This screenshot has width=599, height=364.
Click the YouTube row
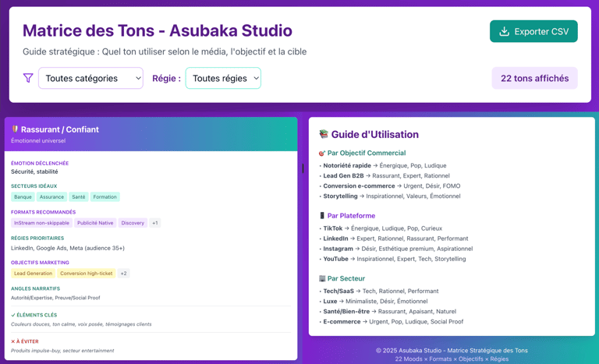point(393,259)
